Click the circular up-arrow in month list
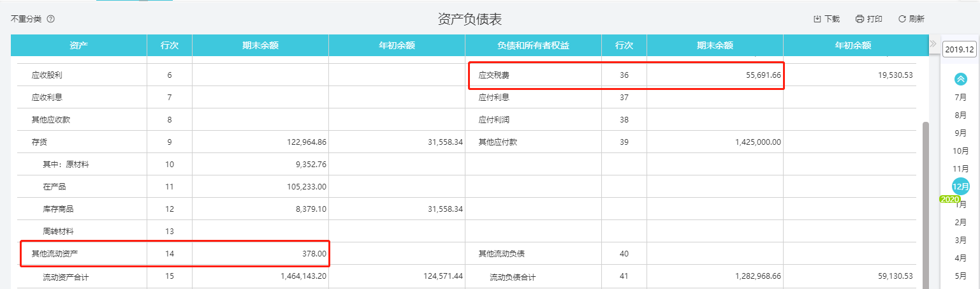The width and height of the screenshot is (980, 289). pyautogui.click(x=960, y=79)
